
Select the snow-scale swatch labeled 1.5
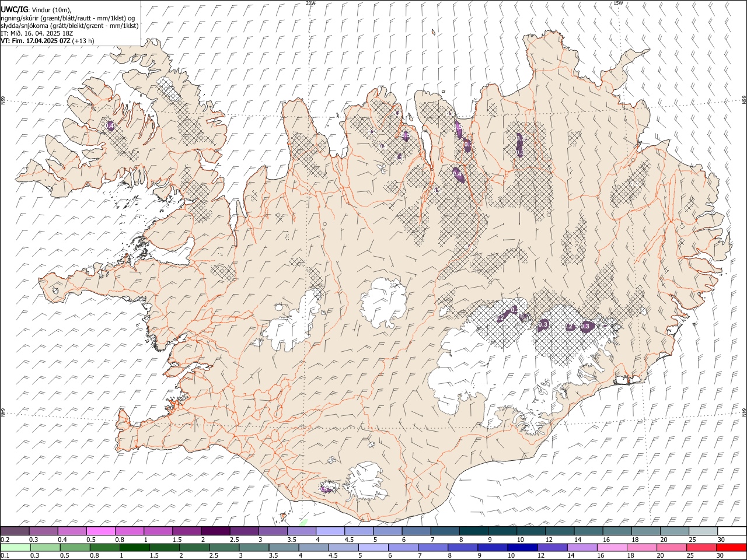click(x=187, y=531)
